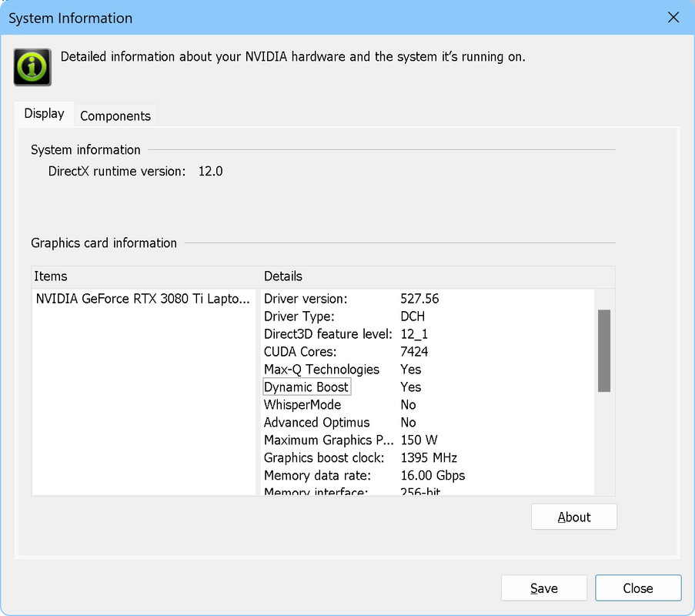Select the CUDA Cores label
The image size is (695, 616).
pyautogui.click(x=300, y=352)
